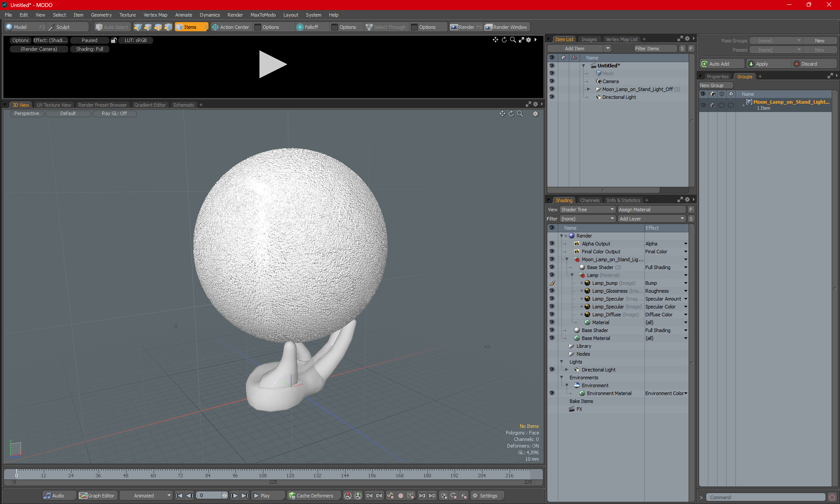Click the 3D viewport rotate icon
Screen dimensions: 840x504
pos(511,114)
